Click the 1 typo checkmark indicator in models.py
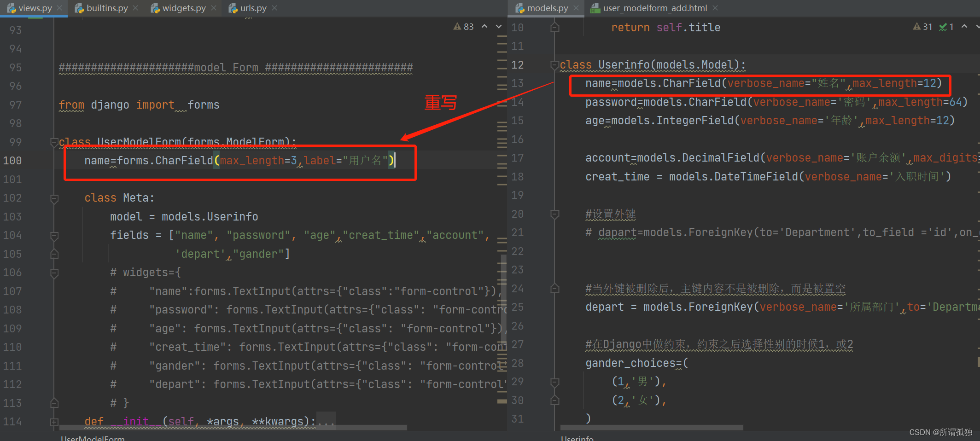This screenshot has height=441, width=980. 946,27
